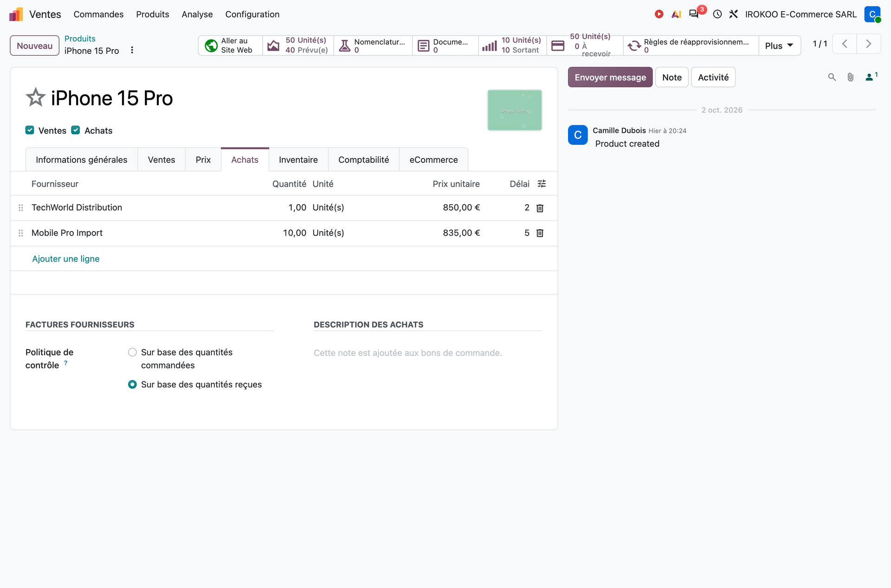Open Configuration menu
Image resolution: width=891 pixels, height=588 pixels.
click(252, 14)
